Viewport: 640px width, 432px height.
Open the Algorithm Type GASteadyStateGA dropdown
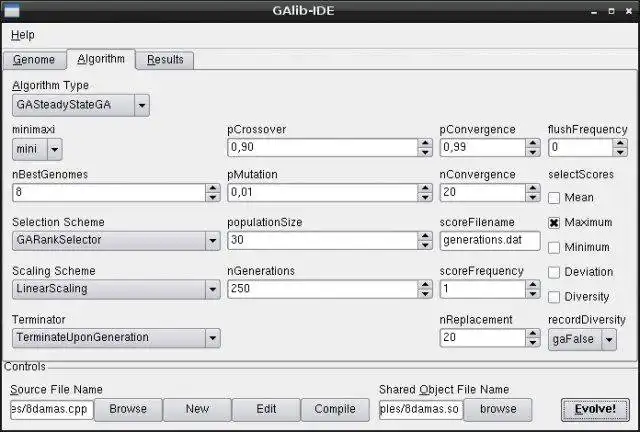coord(142,105)
